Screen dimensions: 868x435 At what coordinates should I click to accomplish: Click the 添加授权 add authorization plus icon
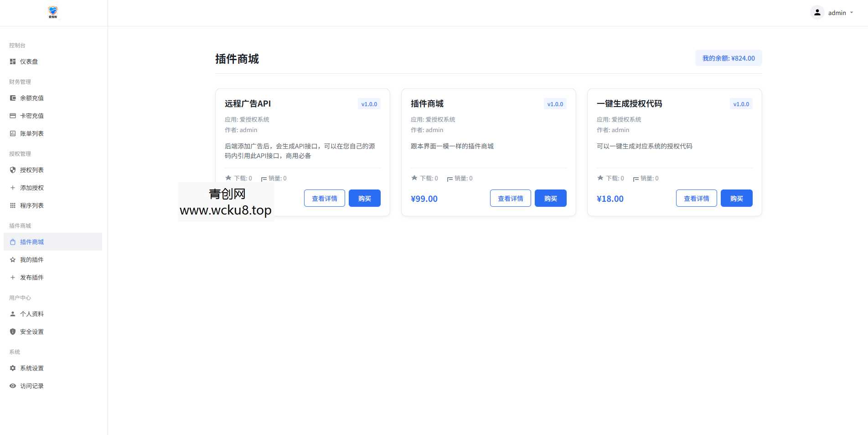tap(12, 188)
